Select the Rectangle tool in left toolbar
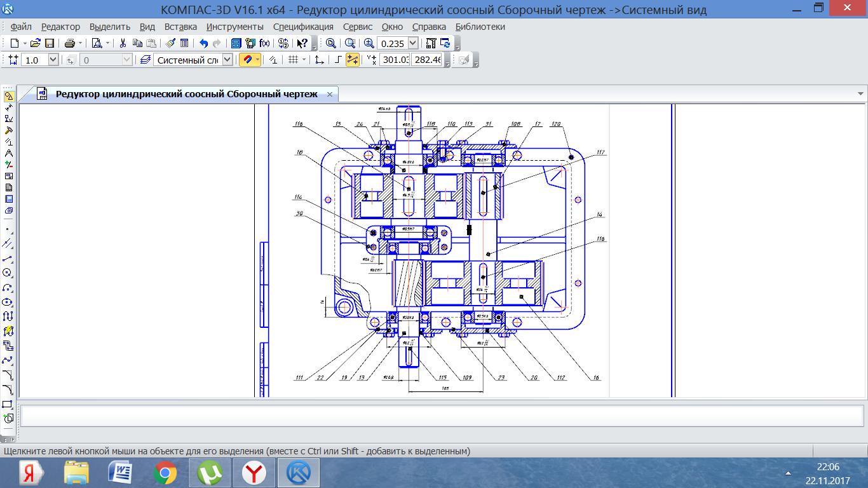The width and height of the screenshot is (868, 488). [8, 404]
